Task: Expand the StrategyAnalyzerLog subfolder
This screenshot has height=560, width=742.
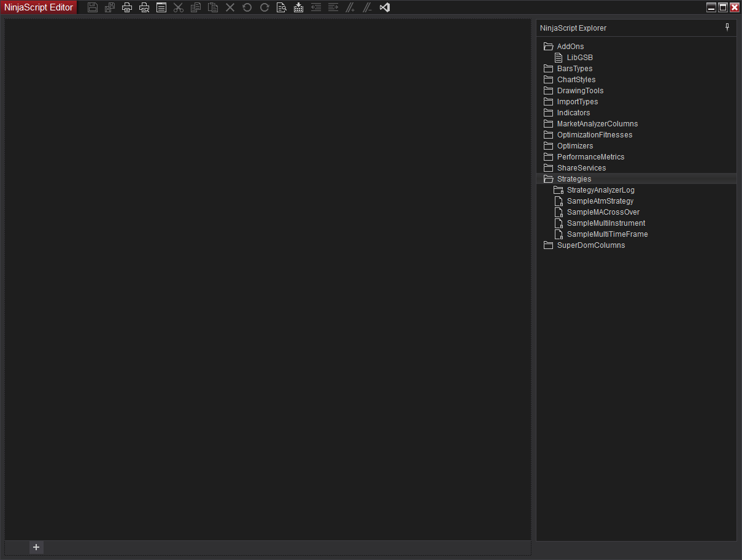Action: [558, 190]
